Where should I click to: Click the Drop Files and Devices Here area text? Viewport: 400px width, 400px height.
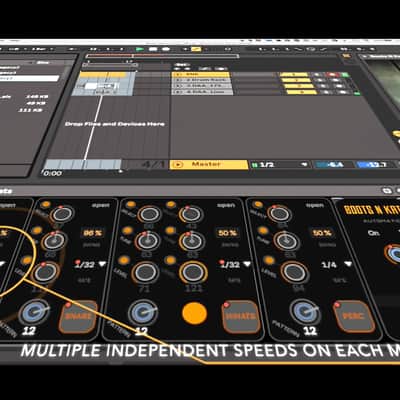[x=115, y=124]
